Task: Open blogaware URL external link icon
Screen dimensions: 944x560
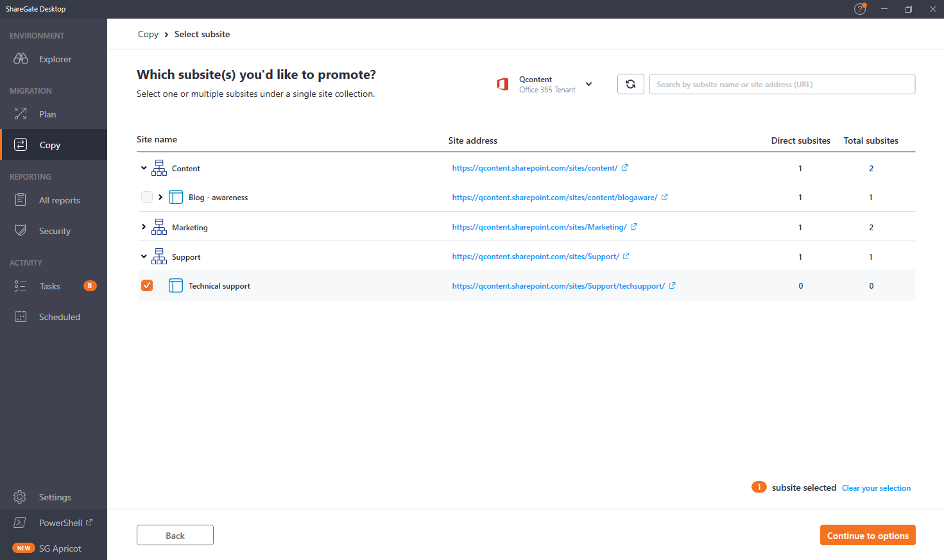Action: pyautogui.click(x=664, y=197)
